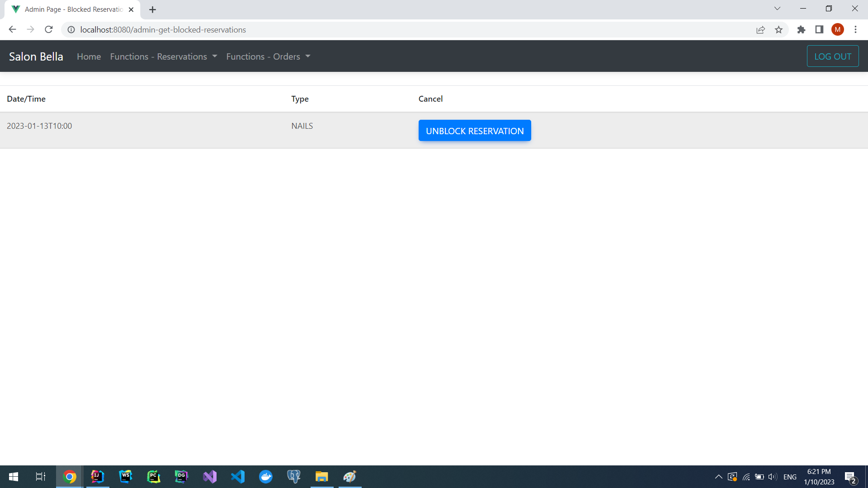Launch Visual Studio Code from taskbar
The width and height of the screenshot is (868, 488).
pyautogui.click(x=238, y=477)
